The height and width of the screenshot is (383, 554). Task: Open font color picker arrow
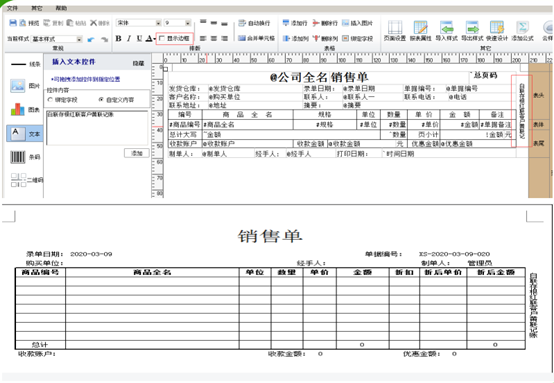(154, 39)
